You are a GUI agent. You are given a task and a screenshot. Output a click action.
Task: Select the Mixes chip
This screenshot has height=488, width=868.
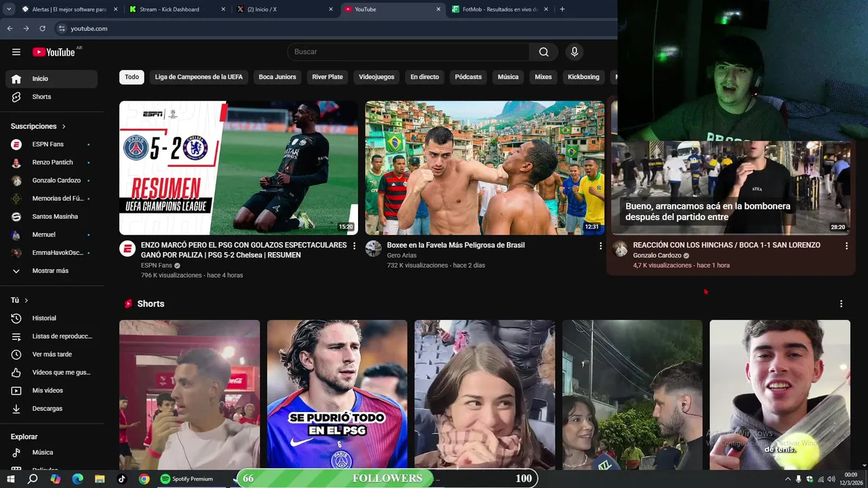pyautogui.click(x=543, y=77)
